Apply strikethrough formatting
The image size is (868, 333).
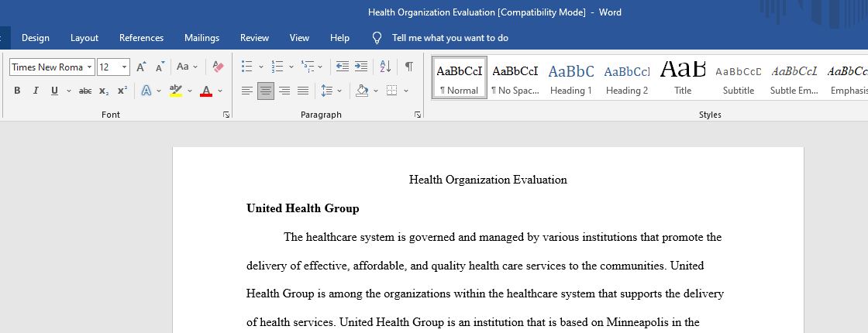(85, 91)
